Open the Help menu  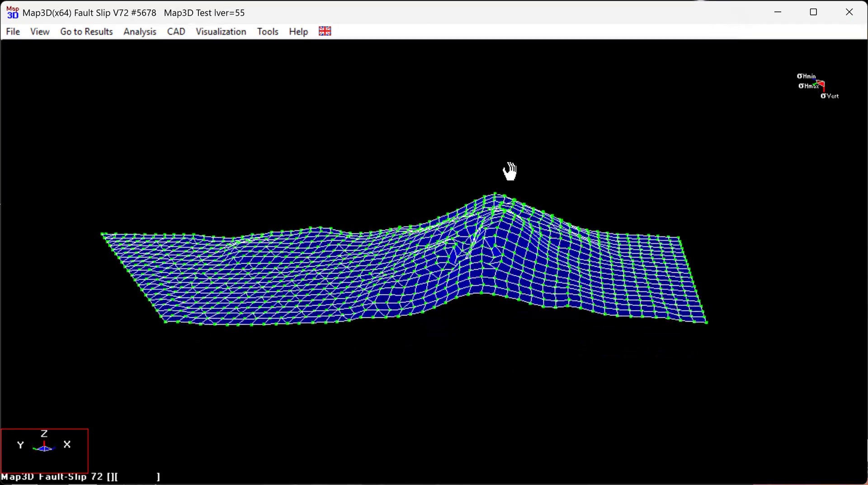[298, 32]
